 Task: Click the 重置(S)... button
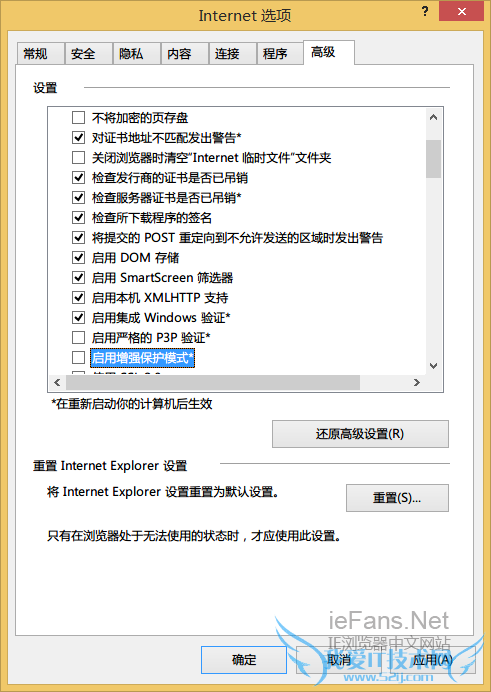coord(397,498)
